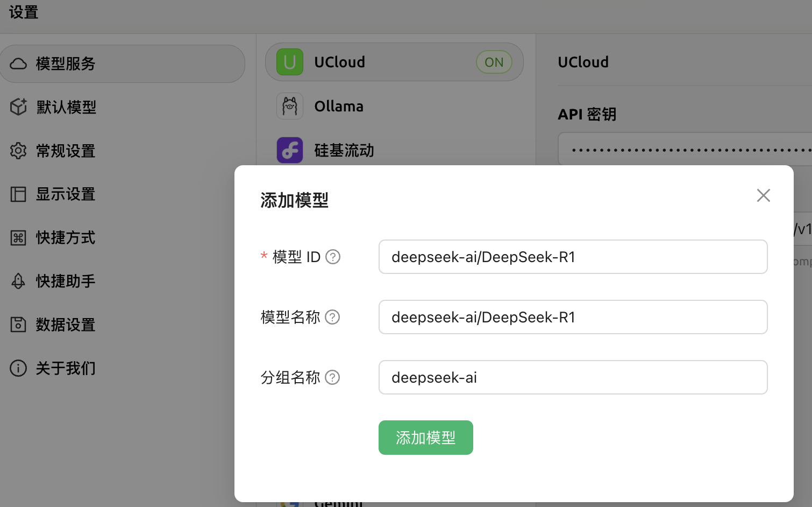
Task: Click the purple 硅基流动 provider icon
Action: pyautogui.click(x=290, y=150)
